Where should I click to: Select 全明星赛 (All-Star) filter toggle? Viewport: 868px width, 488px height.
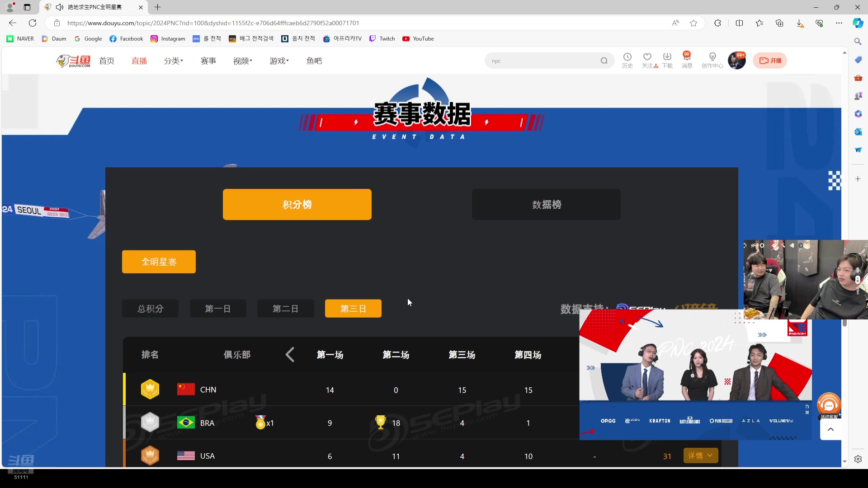159,262
